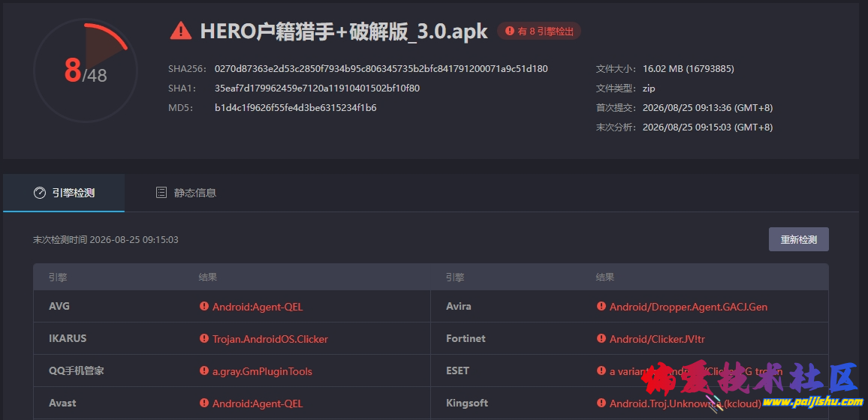Click the Avast engine name
The width and height of the screenshot is (868, 420).
(62, 403)
